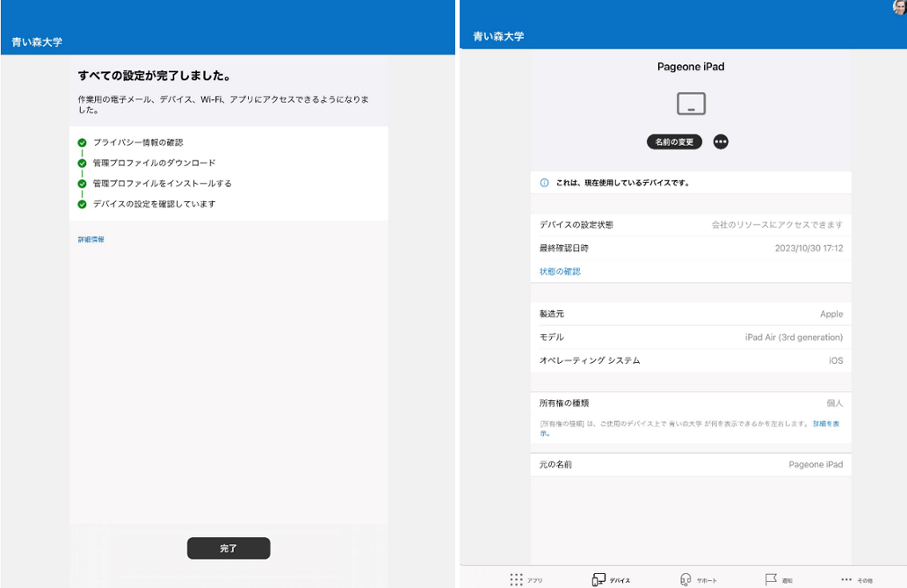This screenshot has width=907, height=588.
Task: Open the その他 more tab
Action: pyautogui.click(x=847, y=579)
